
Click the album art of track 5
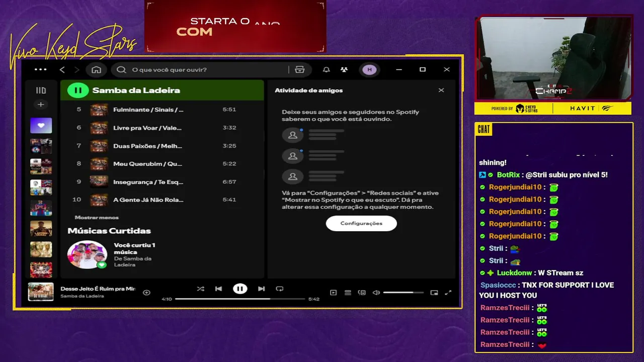99,110
